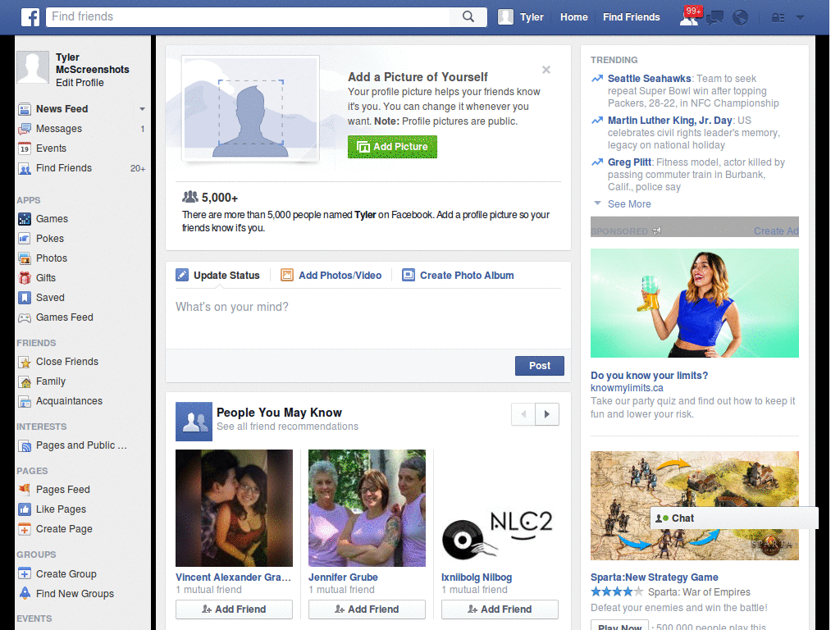Add Friend for Jennifer Grube
840x630 pixels.
point(367,609)
